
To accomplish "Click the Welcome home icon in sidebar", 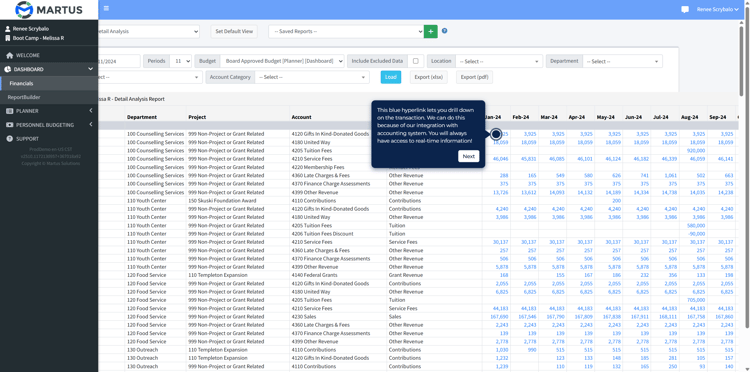I will click(10, 55).
